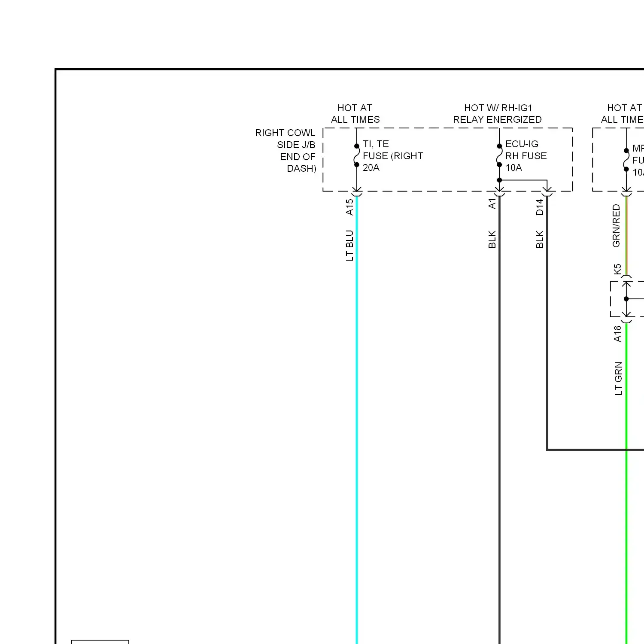
Task: Click the BLK label below D14
Action: pyautogui.click(x=540, y=240)
